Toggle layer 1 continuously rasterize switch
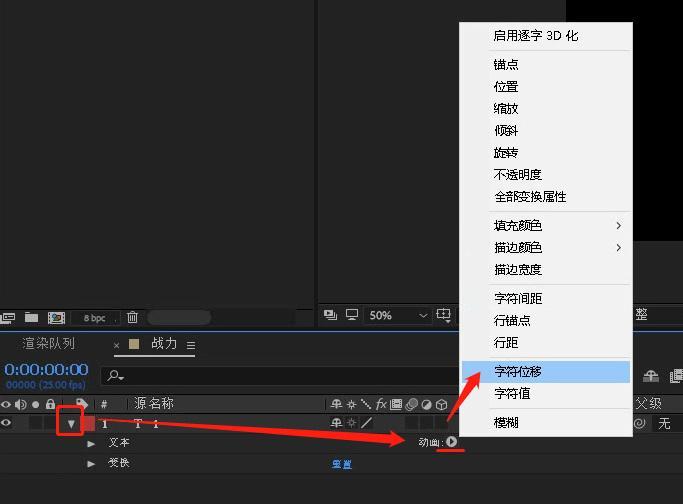 [x=352, y=423]
